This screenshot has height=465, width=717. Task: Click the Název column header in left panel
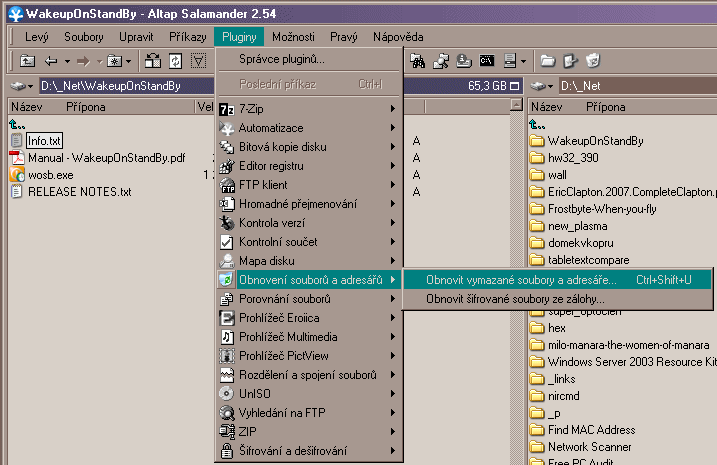coord(27,107)
